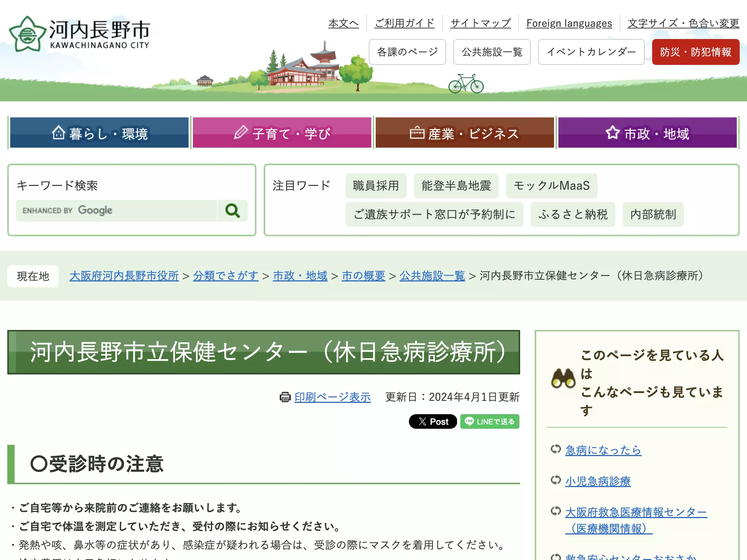Open 市の概要 breadcrumb link
The width and height of the screenshot is (747, 560).
coord(363,276)
